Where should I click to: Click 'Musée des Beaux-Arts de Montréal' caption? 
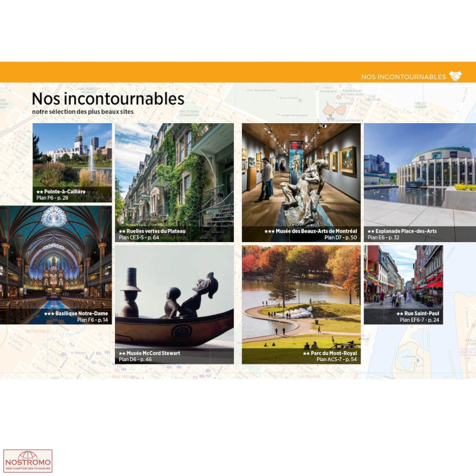tap(316, 231)
